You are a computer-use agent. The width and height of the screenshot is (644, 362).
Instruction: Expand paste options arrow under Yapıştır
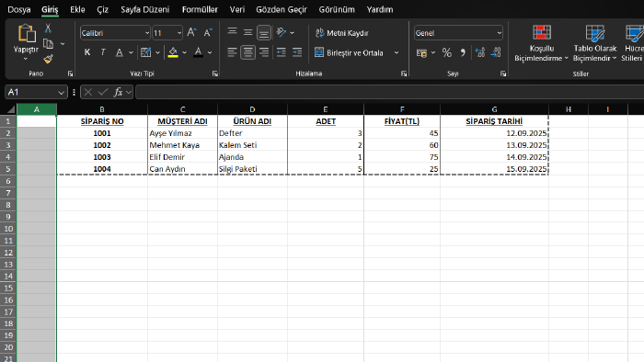[x=26, y=59]
